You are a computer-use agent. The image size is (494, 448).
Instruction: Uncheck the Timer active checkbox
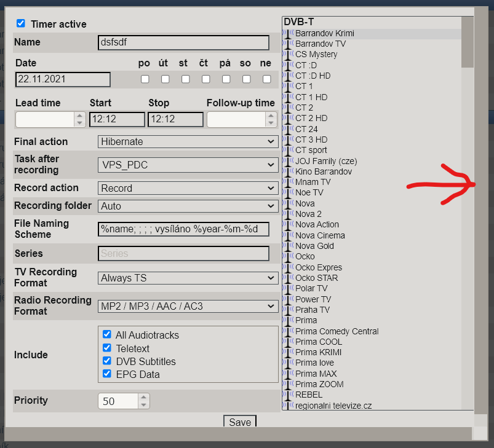pos(21,23)
